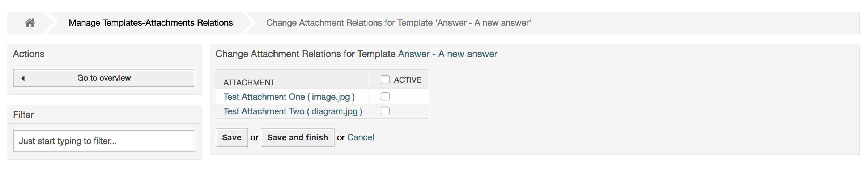Open the Test Attachment One (image.jpg) link
868x175 pixels.
click(289, 97)
